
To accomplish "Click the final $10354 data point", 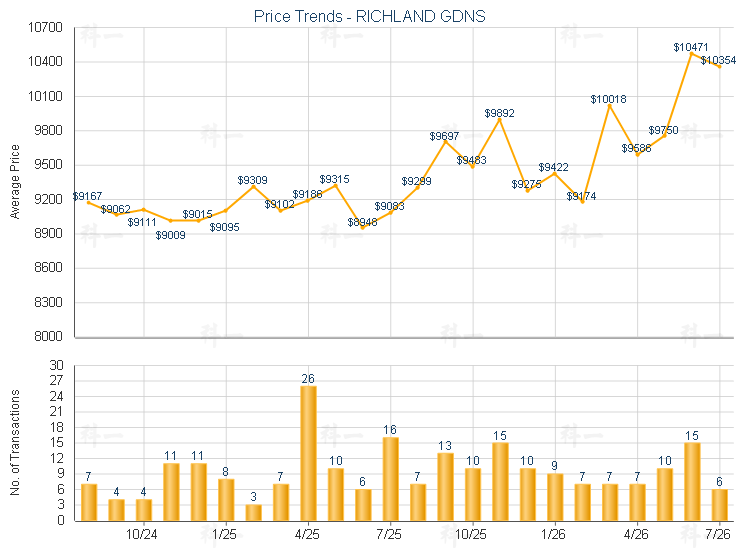I will coord(719,67).
